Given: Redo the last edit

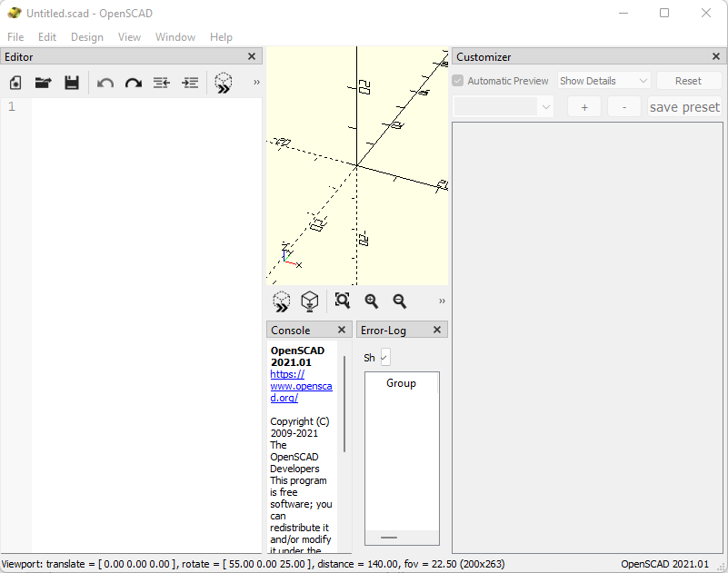Looking at the screenshot, I should pos(134,83).
